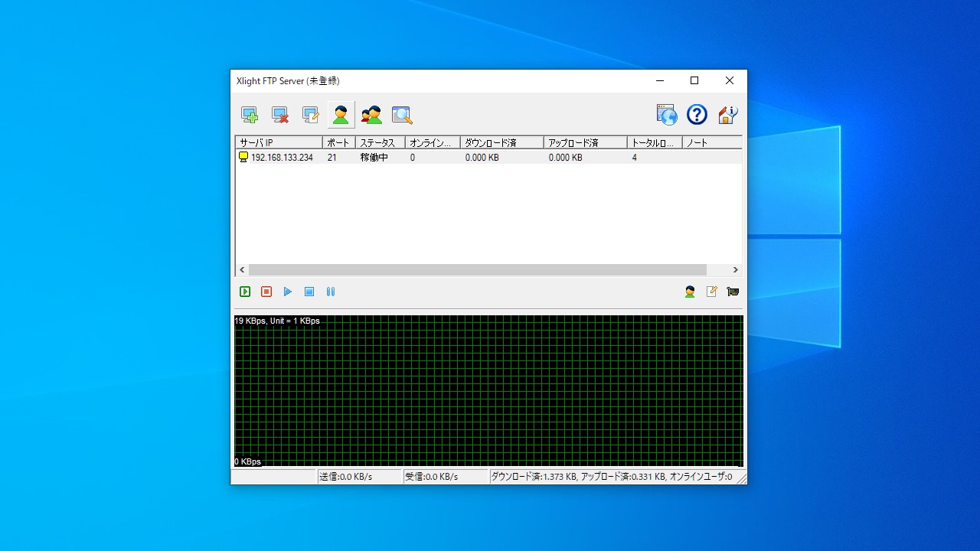Screen dimensions: 980x551
Task: Click the small user icon above graph
Action: pos(690,292)
